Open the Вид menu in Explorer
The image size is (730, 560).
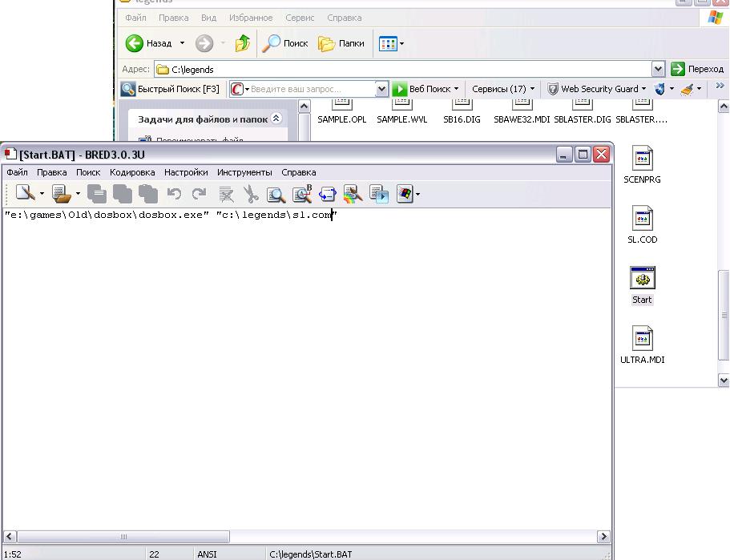pyautogui.click(x=208, y=18)
